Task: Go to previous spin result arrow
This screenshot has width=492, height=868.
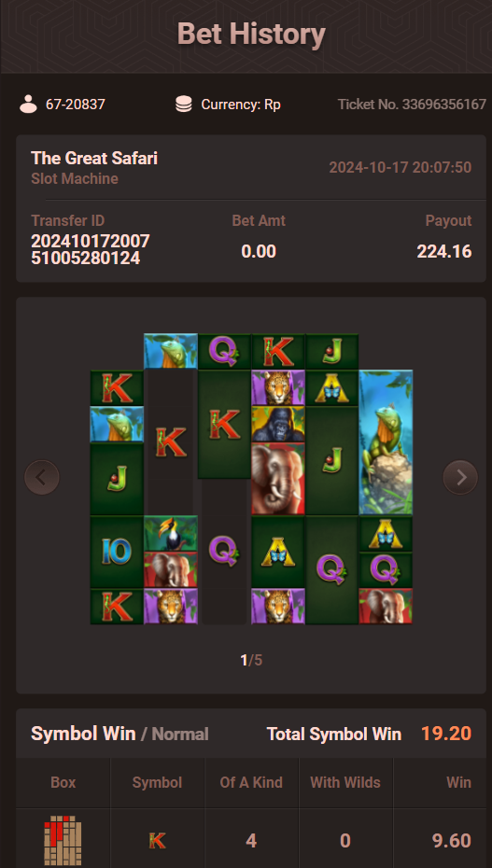Action: [42, 477]
